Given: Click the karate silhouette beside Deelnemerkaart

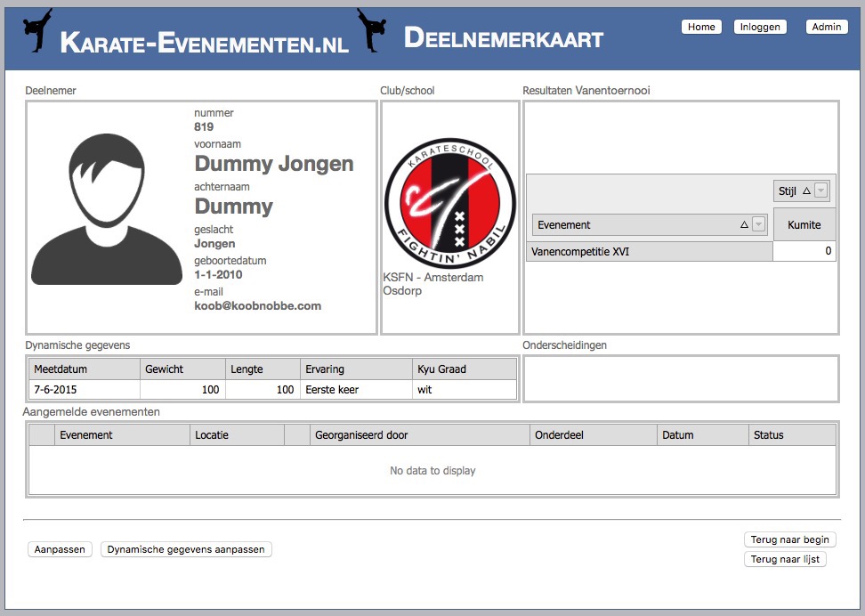Looking at the screenshot, I should click(374, 34).
